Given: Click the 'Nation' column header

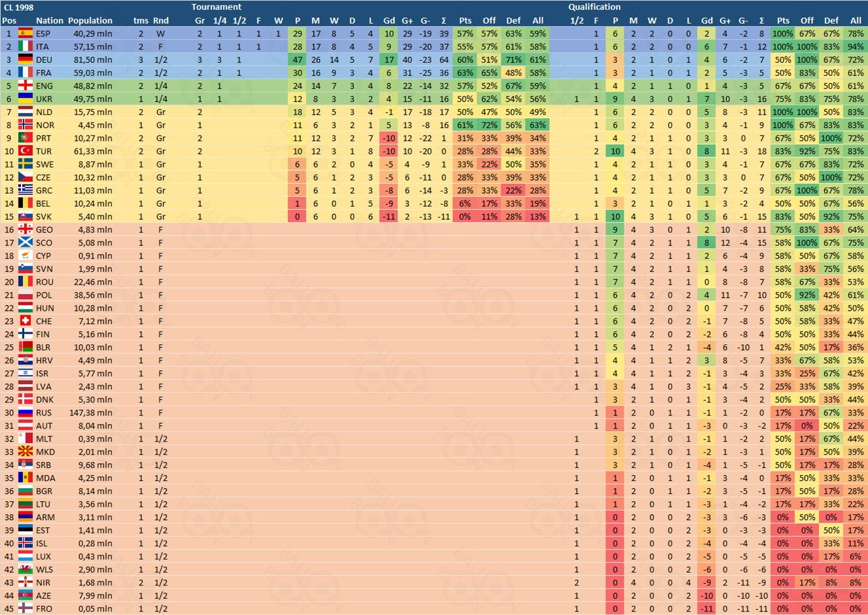Looking at the screenshot, I should click(x=50, y=20).
